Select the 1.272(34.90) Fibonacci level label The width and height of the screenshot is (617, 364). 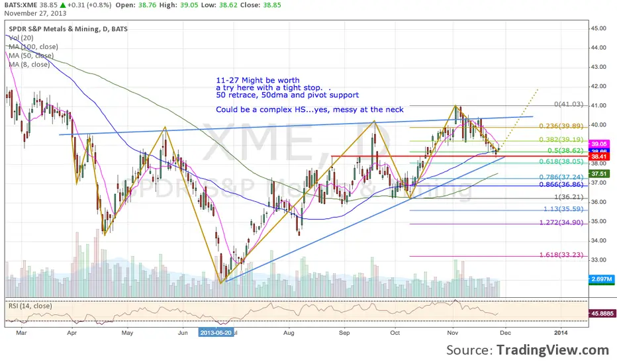561,223
